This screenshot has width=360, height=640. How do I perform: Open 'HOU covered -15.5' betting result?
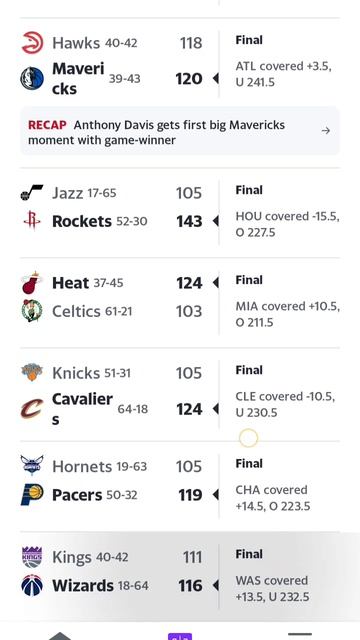click(x=287, y=224)
